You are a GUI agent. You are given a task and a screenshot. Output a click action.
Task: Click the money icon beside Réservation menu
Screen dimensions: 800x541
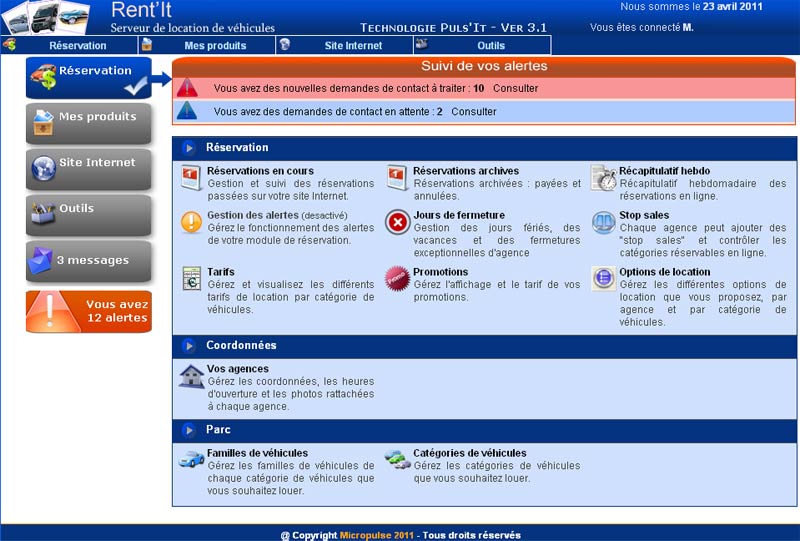pyautogui.click(x=9, y=45)
